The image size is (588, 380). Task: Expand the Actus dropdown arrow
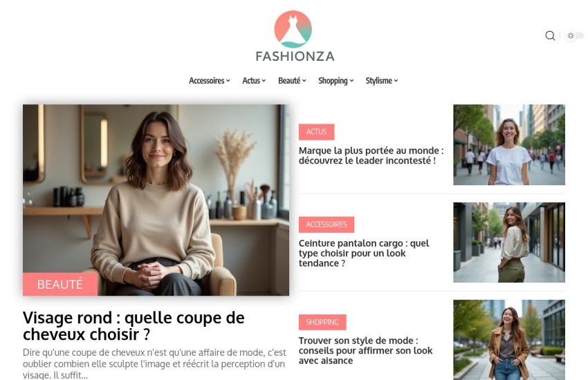(x=264, y=81)
